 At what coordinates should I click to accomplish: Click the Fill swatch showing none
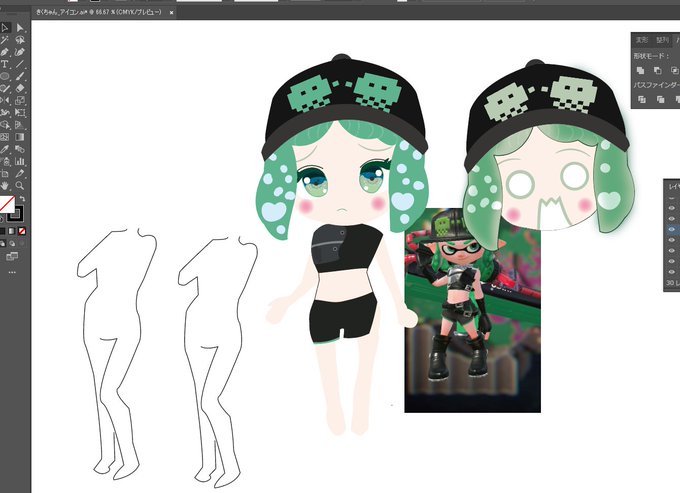click(x=6, y=203)
